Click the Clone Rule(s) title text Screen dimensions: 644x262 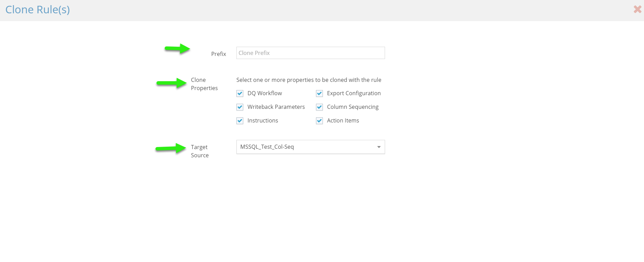[38, 10]
